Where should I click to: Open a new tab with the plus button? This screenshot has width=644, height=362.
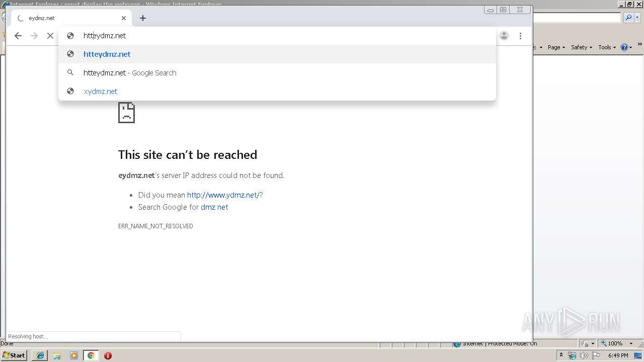(143, 18)
